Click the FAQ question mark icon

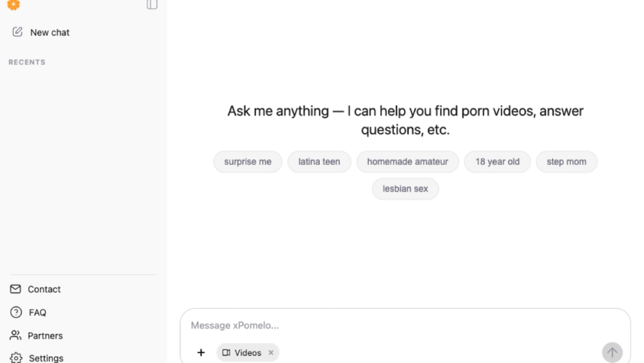coord(16,313)
